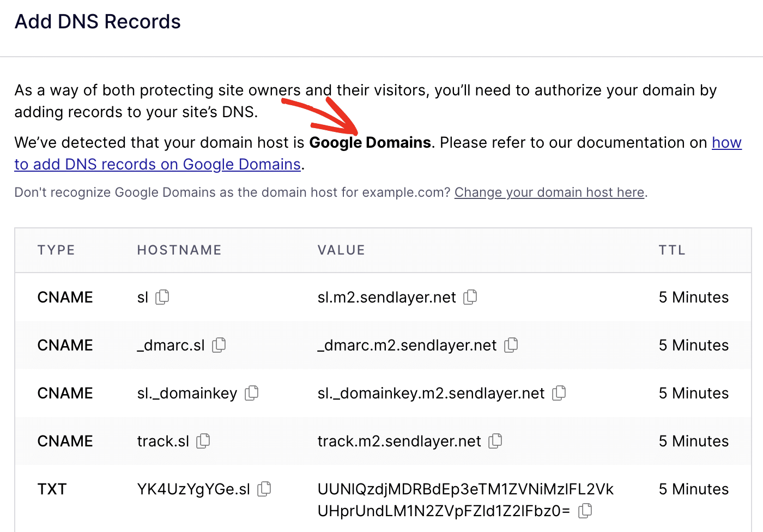The width and height of the screenshot is (763, 532).
Task: Copy the sl hostname
Action: (x=162, y=297)
